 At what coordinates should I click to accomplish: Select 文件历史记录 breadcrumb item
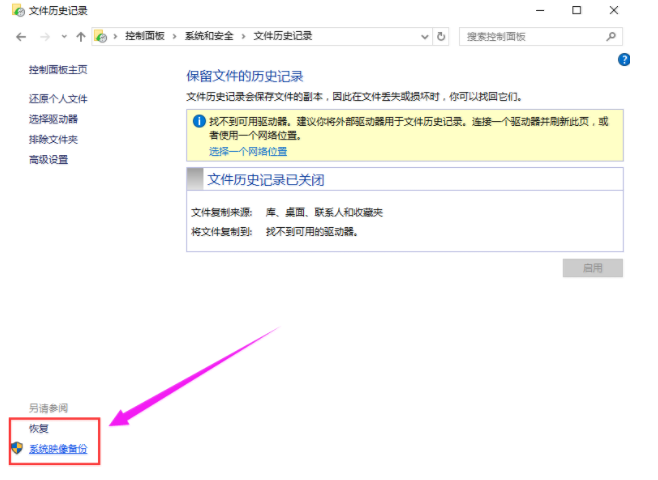coord(282,36)
